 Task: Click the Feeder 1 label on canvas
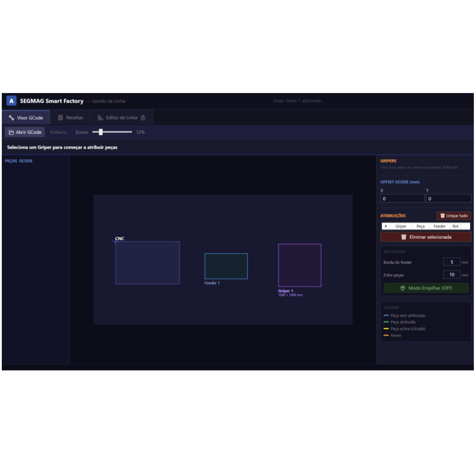point(212,283)
